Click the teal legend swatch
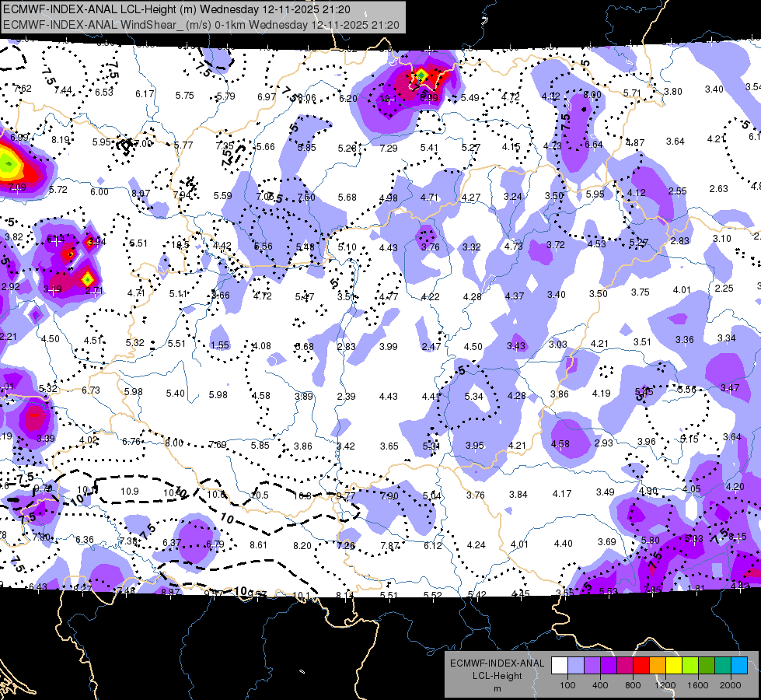This screenshot has height=700, width=761. coord(723,666)
